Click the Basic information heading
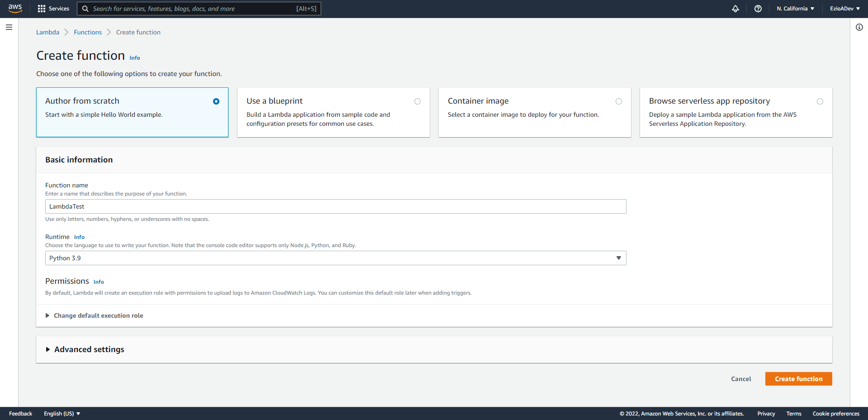 pyautogui.click(x=79, y=160)
